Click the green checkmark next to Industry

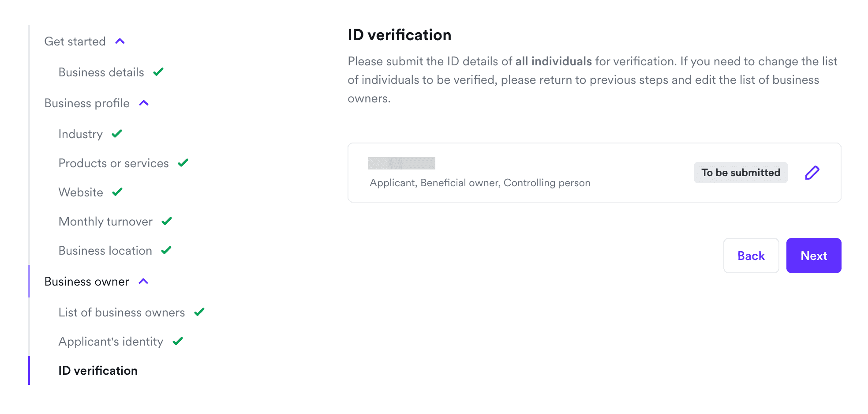click(x=117, y=134)
